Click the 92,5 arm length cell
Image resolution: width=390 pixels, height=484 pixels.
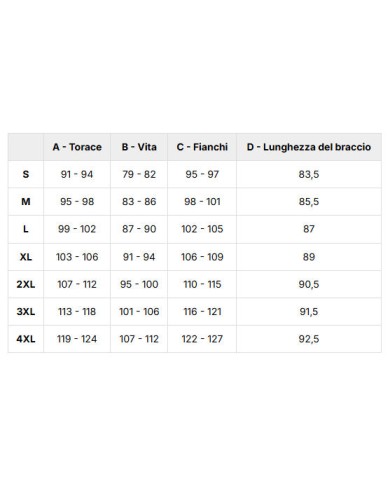(x=309, y=339)
